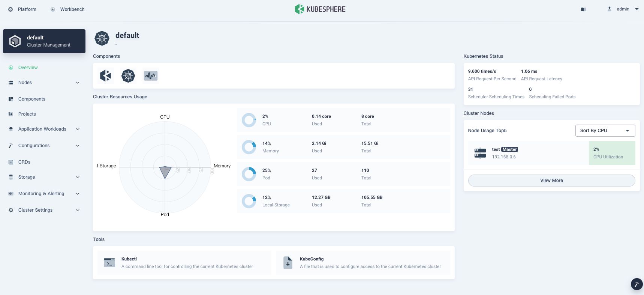Open the Sort By CPU dropdown
The height and width of the screenshot is (295, 644).
pyautogui.click(x=605, y=131)
